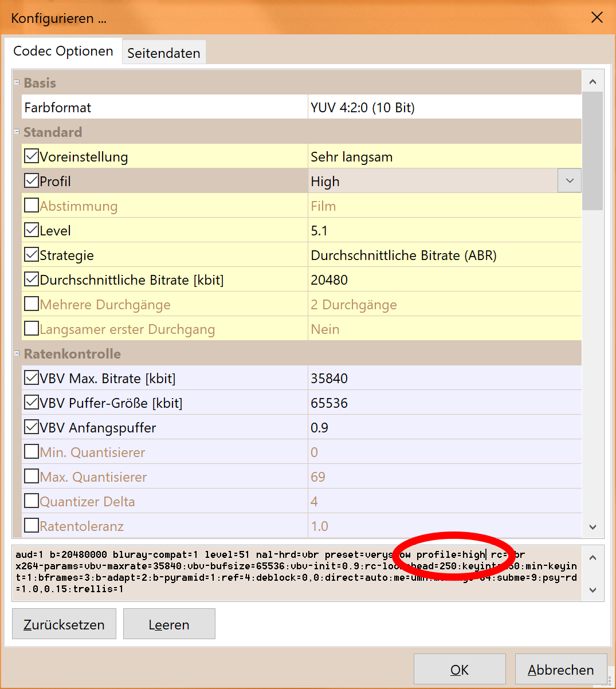616x689 pixels.
Task: Collapse the Ratenkontrolle section
Action: pos(17,354)
